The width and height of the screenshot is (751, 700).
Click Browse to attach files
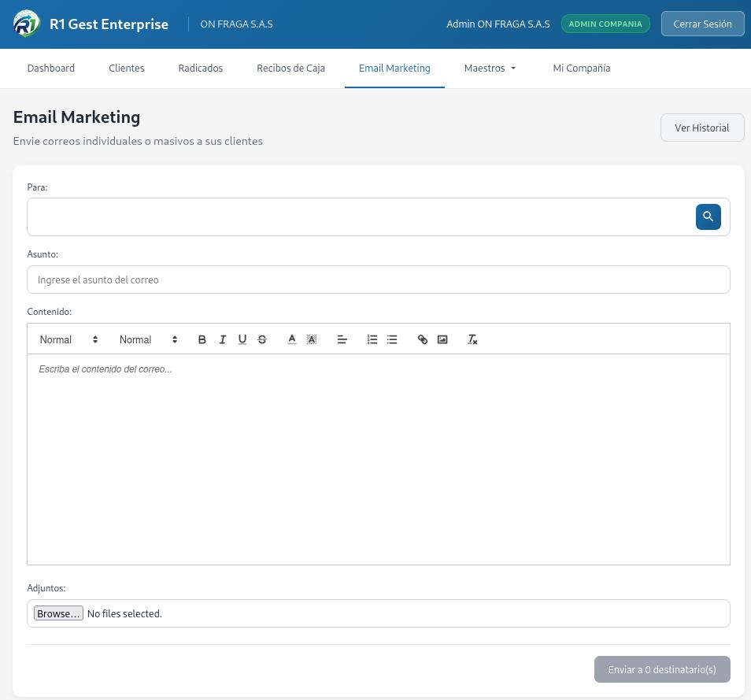58,613
